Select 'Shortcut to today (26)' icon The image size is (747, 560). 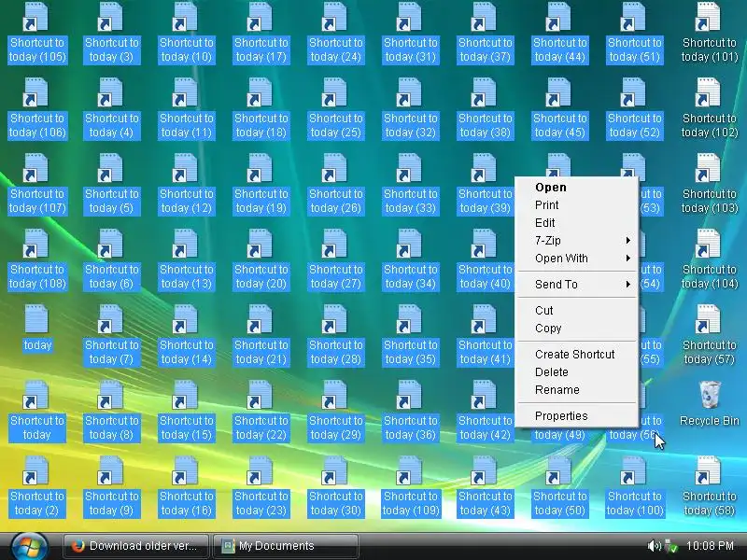click(x=336, y=185)
